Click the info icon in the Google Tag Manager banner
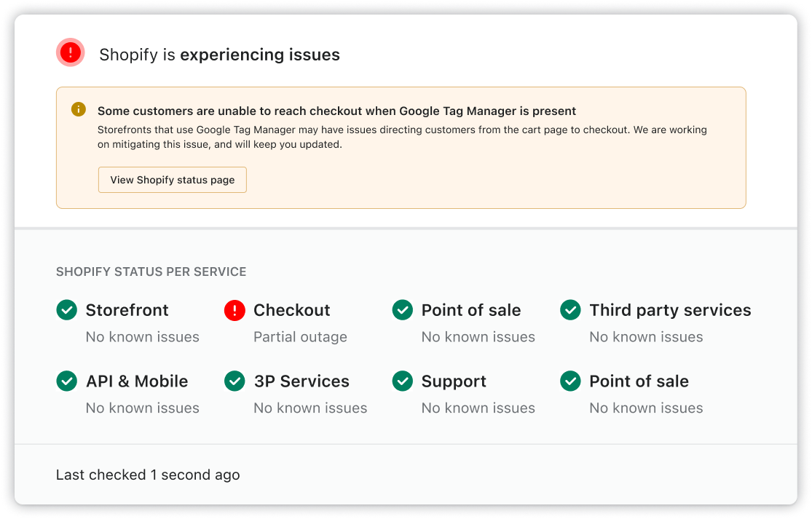Viewport: 812px width, 519px height. pos(79,110)
